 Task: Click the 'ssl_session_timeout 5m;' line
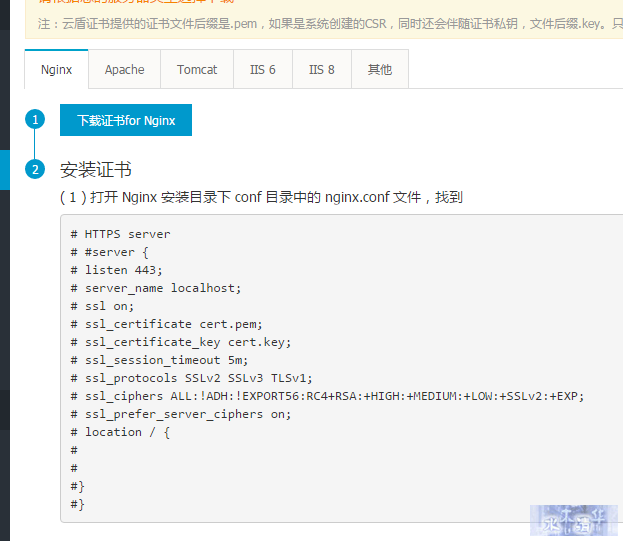coord(159,360)
